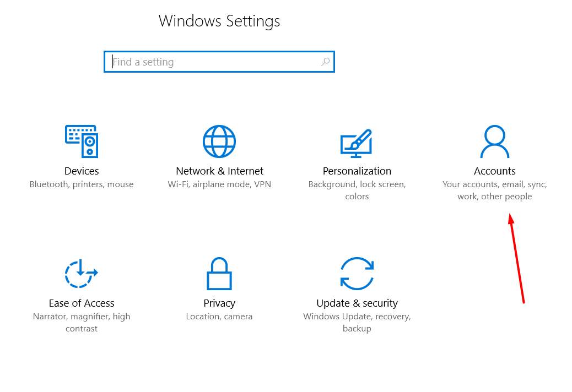Image resolution: width=572 pixels, height=392 pixels.
Task: Click the Wi-Fi, airplane mode, VPN text
Action: 219,184
